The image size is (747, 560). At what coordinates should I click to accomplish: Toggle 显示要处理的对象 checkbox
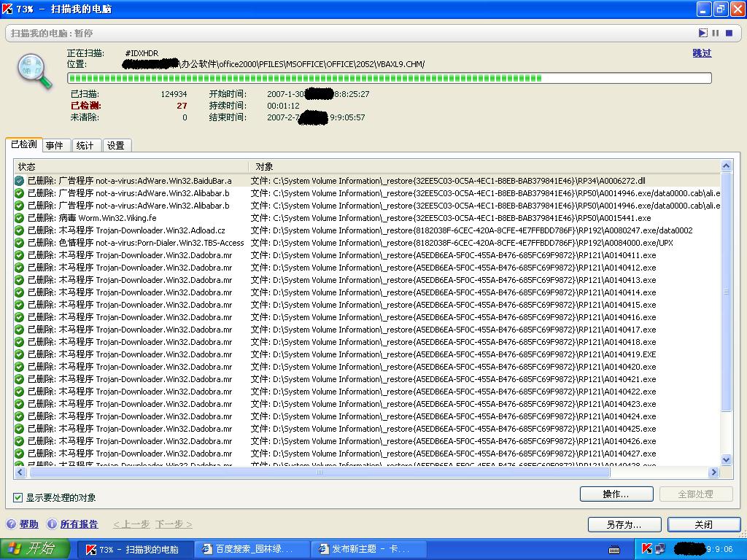(x=18, y=497)
